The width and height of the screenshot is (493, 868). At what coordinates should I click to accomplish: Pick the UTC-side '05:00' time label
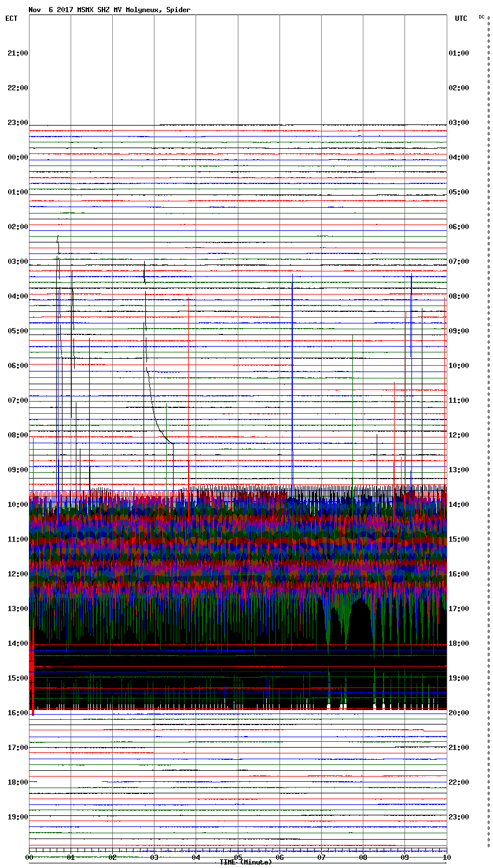coord(459,192)
